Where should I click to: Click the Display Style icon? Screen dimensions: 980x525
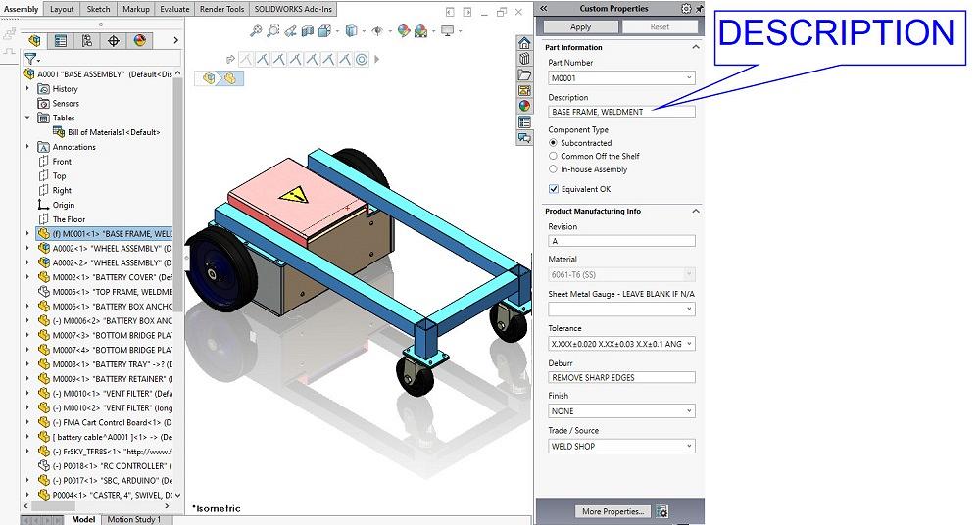point(352,30)
